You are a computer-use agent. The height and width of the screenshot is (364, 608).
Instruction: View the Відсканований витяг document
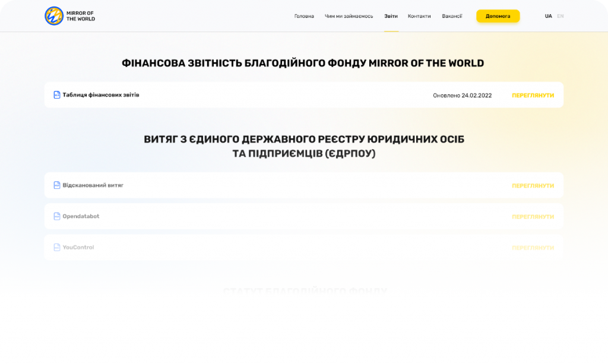pyautogui.click(x=533, y=186)
